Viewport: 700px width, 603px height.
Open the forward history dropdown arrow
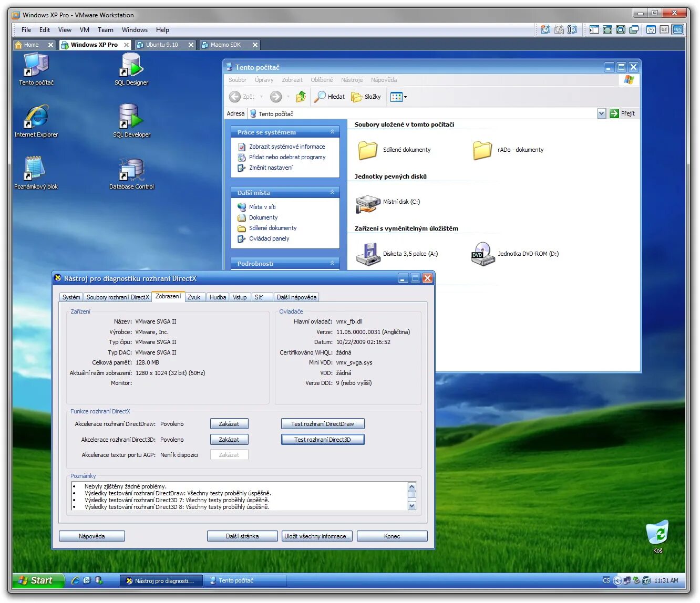[288, 97]
